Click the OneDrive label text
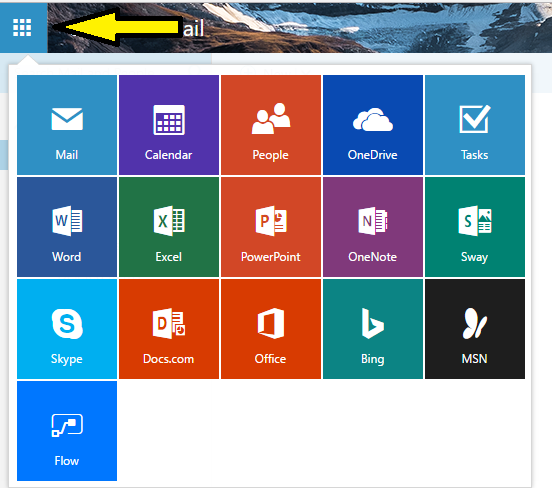The height and width of the screenshot is (488, 552). (372, 155)
